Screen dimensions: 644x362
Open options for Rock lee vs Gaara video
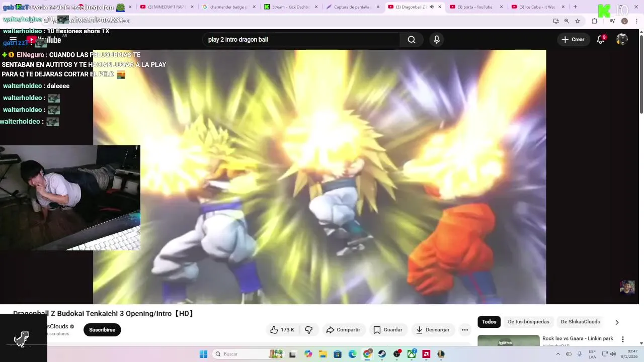point(623,339)
